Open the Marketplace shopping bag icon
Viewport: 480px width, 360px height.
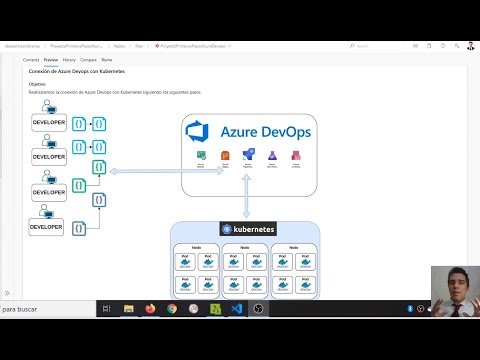click(429, 46)
